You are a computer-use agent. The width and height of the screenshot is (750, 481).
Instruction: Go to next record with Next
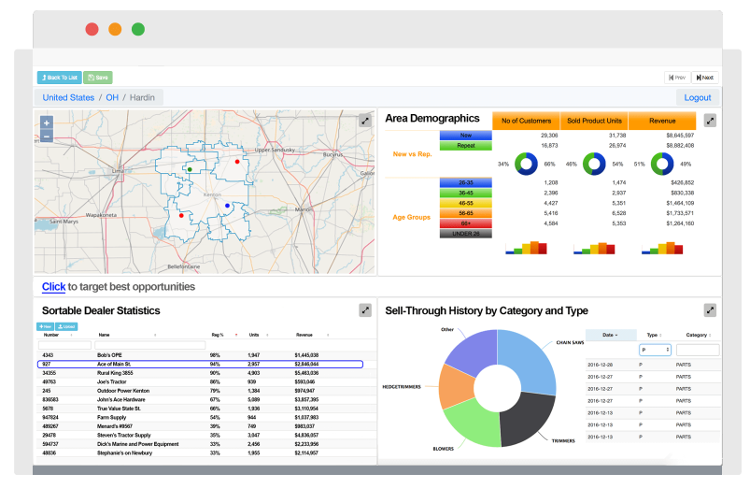click(x=705, y=77)
